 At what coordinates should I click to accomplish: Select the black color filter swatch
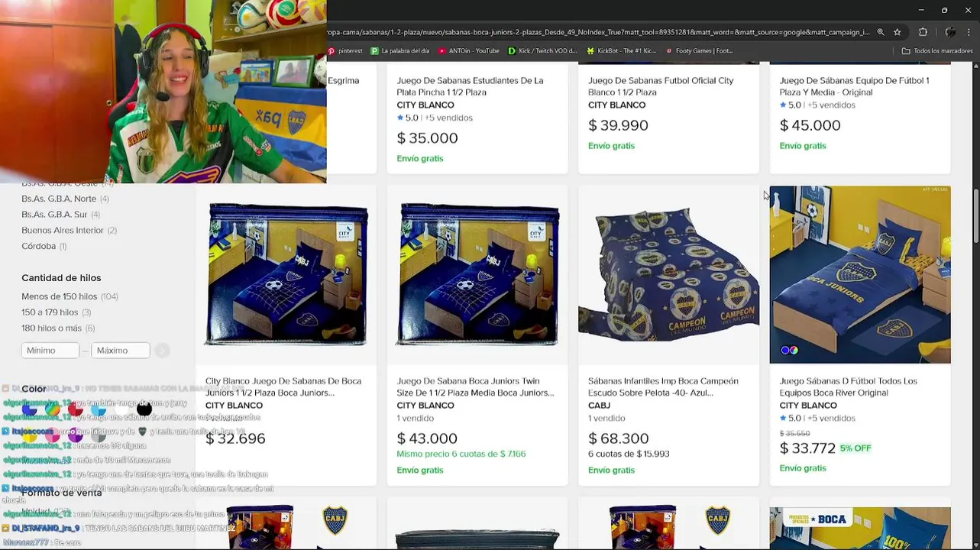coord(144,409)
